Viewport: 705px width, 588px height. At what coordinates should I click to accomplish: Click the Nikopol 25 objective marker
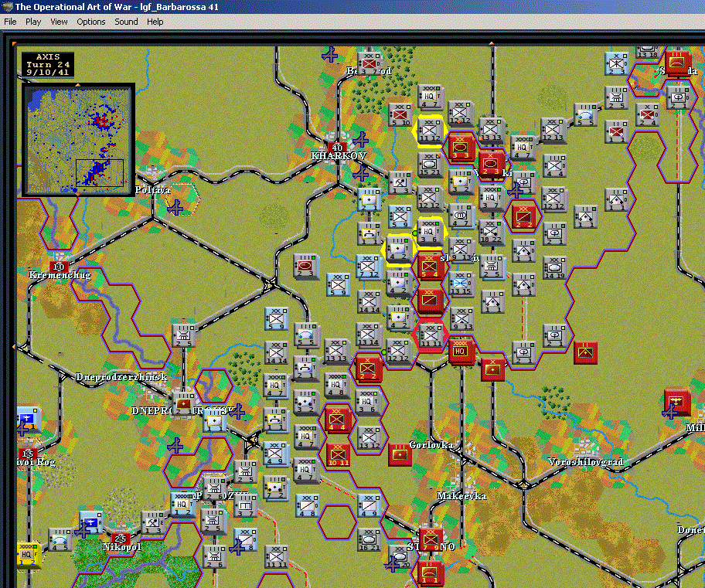point(120,539)
